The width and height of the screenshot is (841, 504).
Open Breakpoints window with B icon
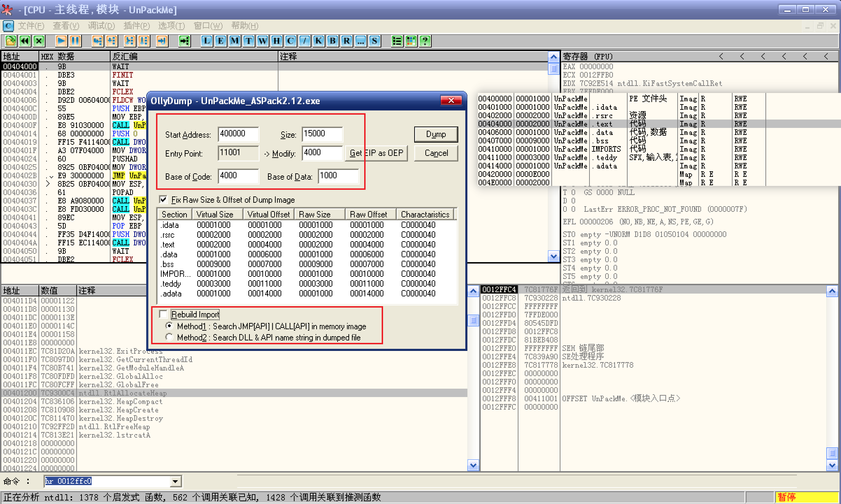click(x=332, y=41)
